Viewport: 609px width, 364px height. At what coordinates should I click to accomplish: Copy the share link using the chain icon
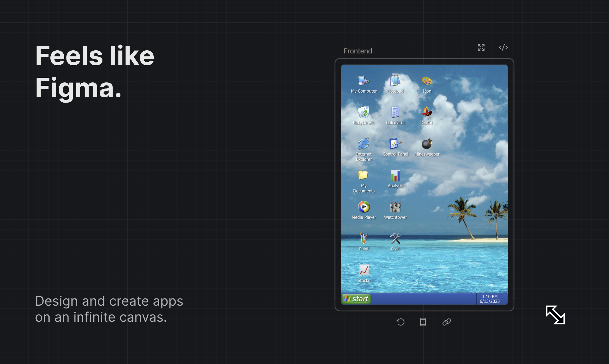pyautogui.click(x=447, y=322)
